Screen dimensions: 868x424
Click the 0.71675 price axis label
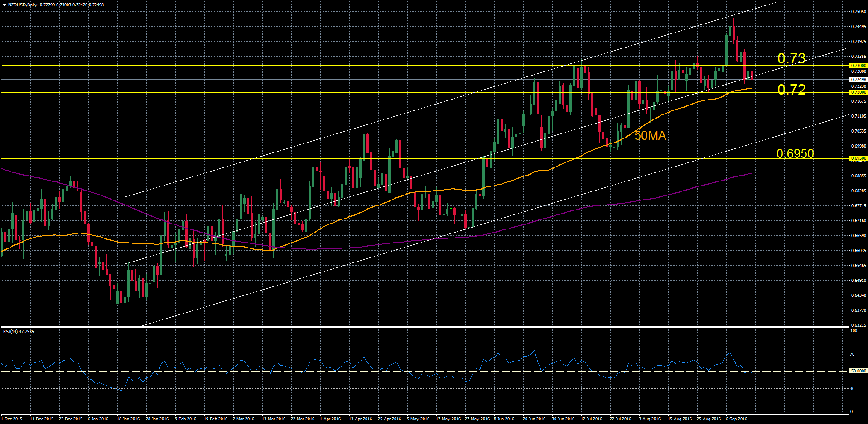tap(859, 101)
